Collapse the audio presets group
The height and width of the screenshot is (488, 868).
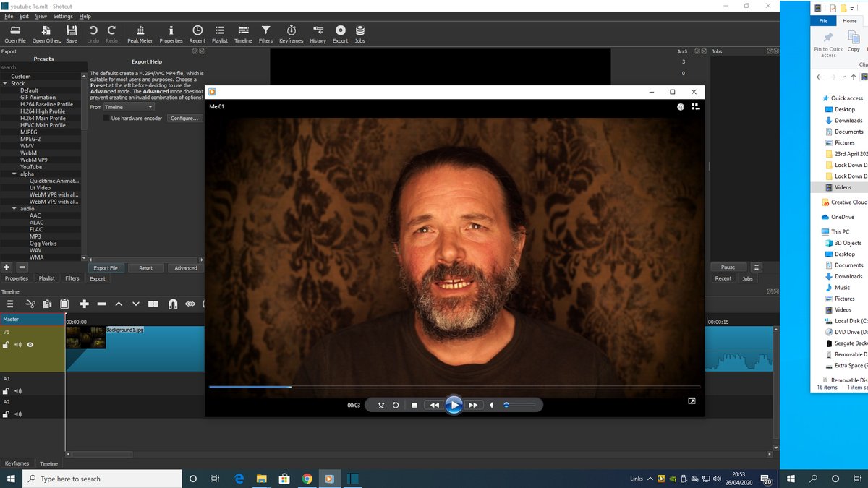pos(14,209)
